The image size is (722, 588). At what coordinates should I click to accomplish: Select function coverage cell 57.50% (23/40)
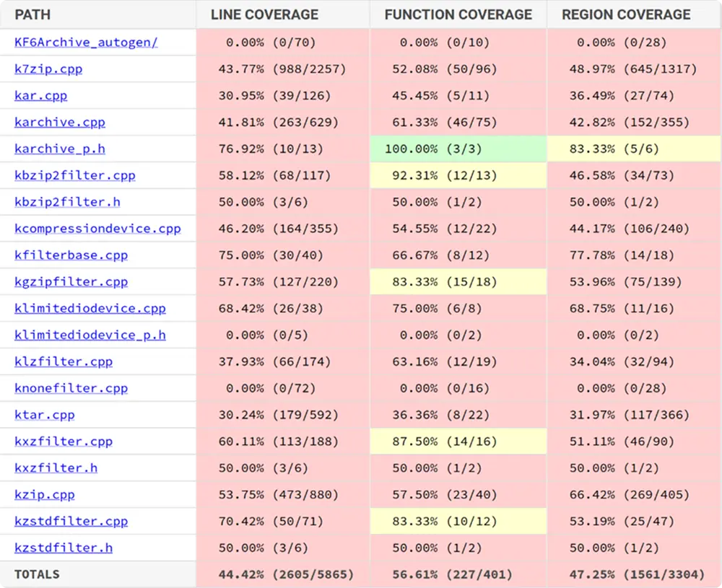point(458,495)
